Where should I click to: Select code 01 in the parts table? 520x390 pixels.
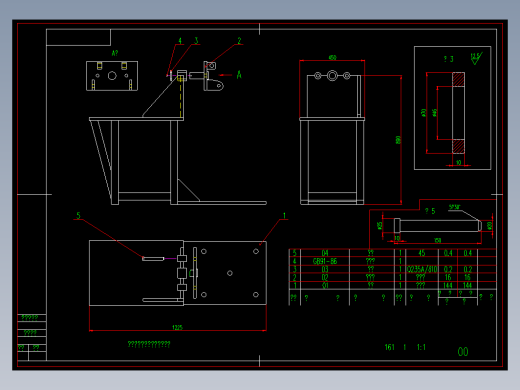pos(325,285)
